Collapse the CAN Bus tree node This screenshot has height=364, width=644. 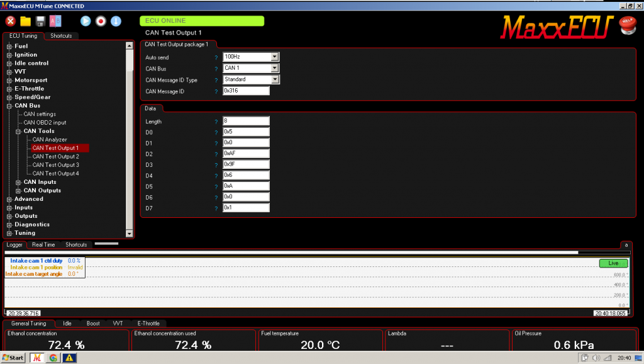(9, 106)
